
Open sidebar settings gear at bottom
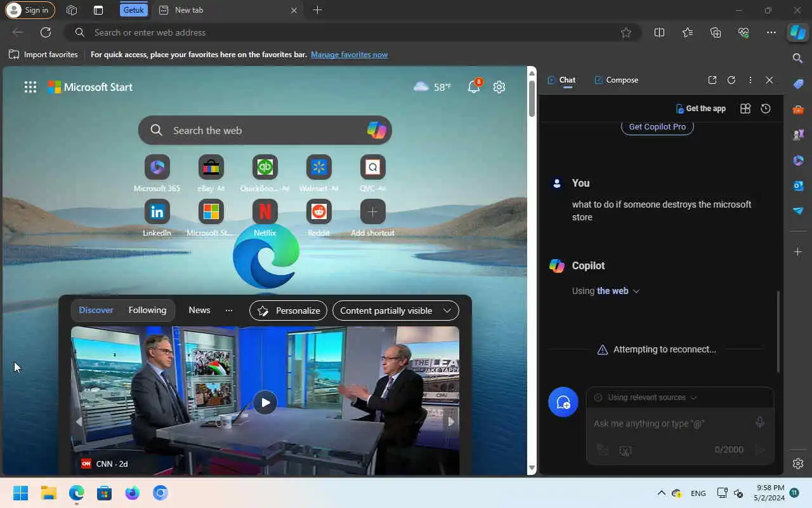(798, 464)
